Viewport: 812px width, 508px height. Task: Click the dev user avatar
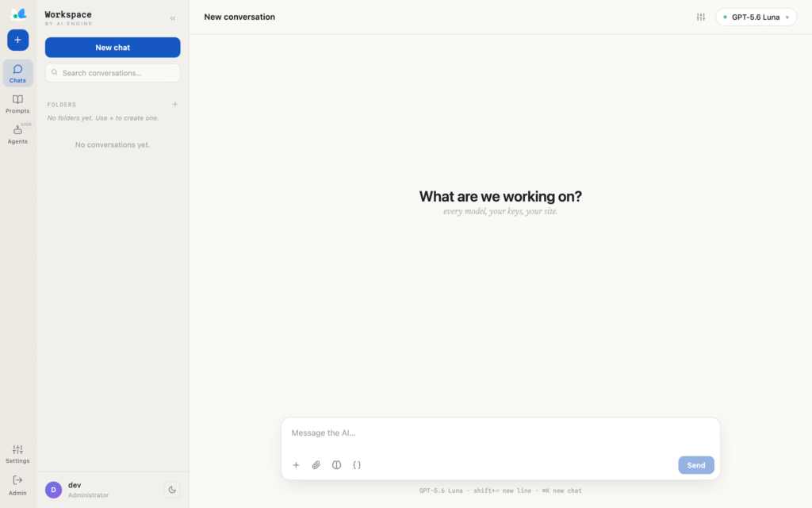point(53,490)
